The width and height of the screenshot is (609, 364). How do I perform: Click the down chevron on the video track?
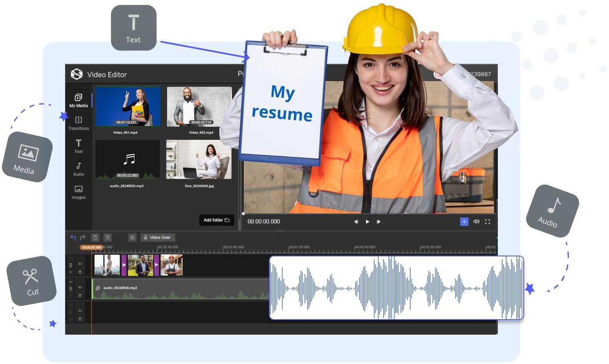coord(71,272)
